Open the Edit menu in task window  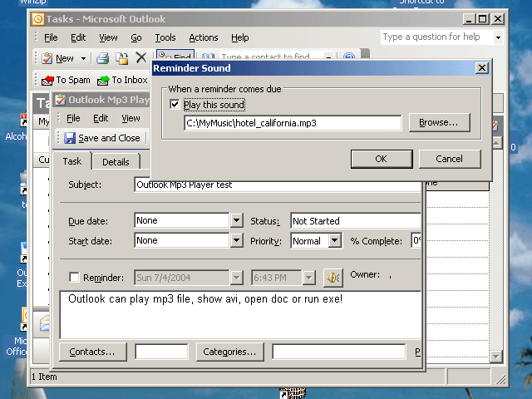[101, 118]
